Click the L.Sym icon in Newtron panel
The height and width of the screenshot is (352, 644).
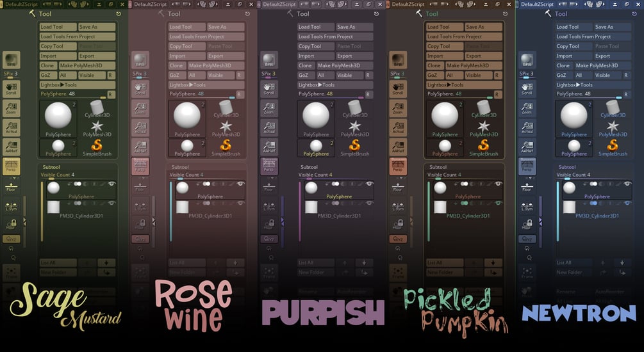pos(527,206)
